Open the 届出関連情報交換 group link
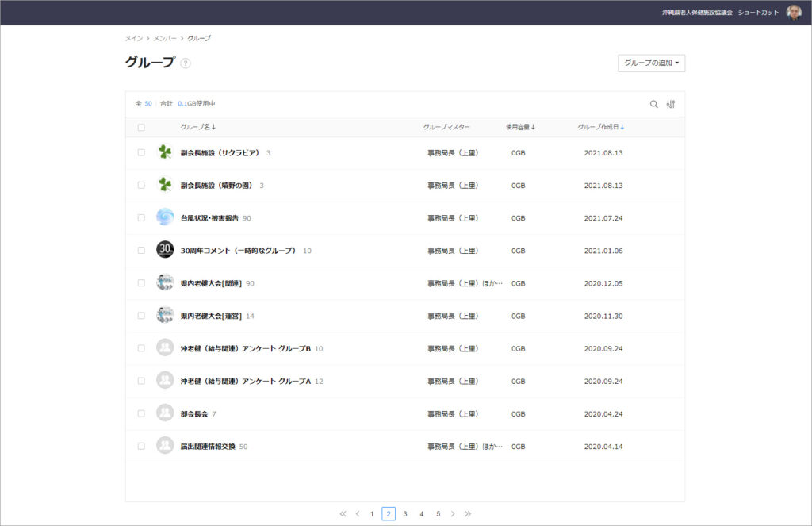The height and width of the screenshot is (526, 812). tap(208, 447)
